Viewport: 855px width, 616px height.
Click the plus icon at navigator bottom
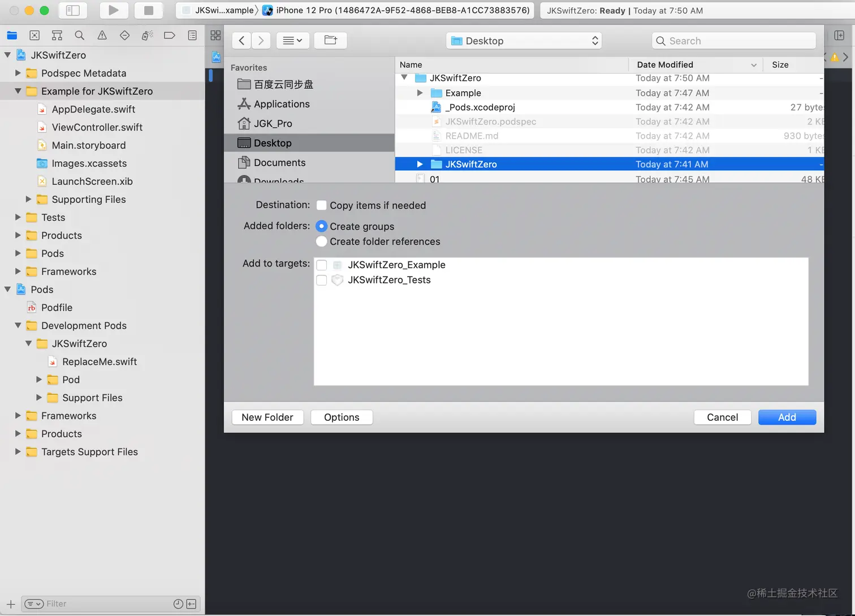[11, 604]
